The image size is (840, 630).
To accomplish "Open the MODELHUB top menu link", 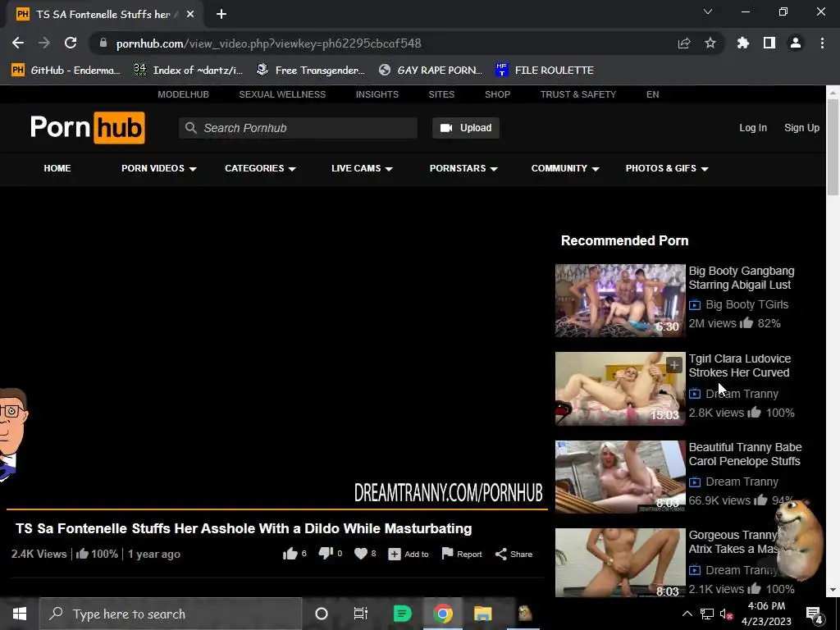I will pyautogui.click(x=183, y=94).
